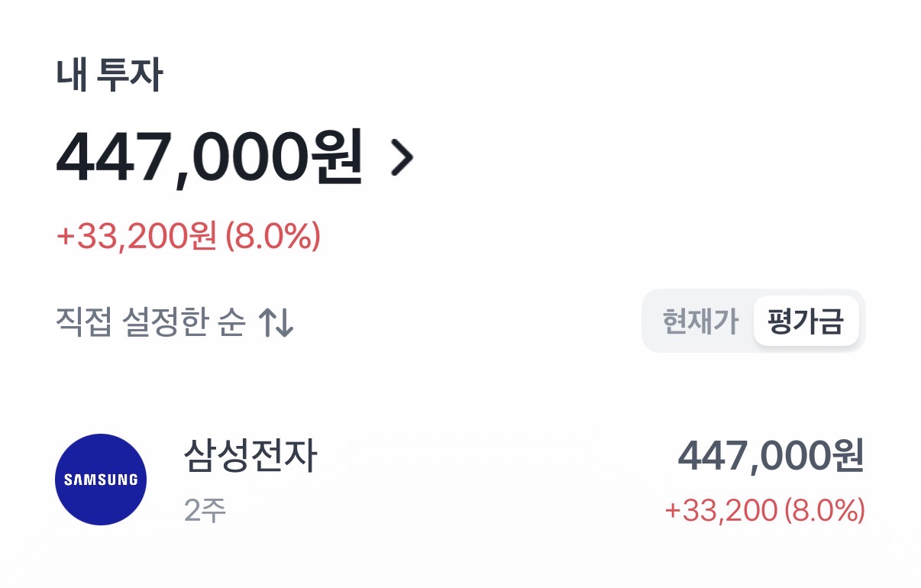This screenshot has width=921, height=588.
Task: Click the 삼성전자 stock name
Action: (x=250, y=457)
